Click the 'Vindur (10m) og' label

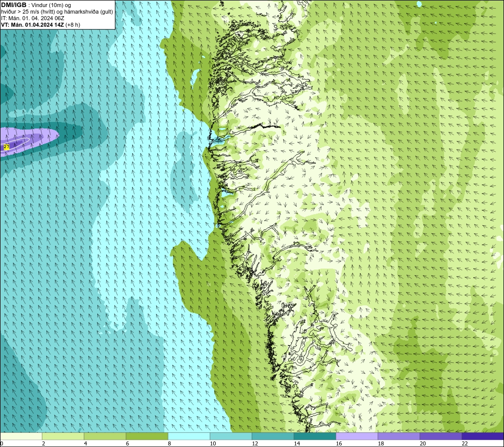pos(51,6)
